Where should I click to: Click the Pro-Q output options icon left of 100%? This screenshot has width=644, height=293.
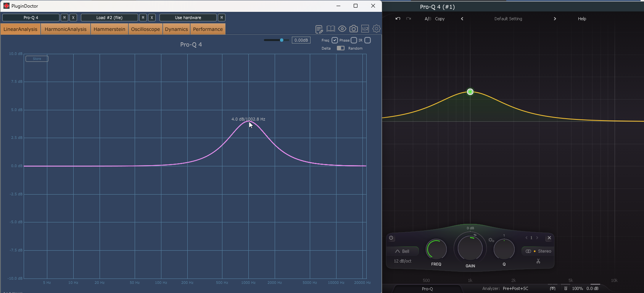pos(566,289)
